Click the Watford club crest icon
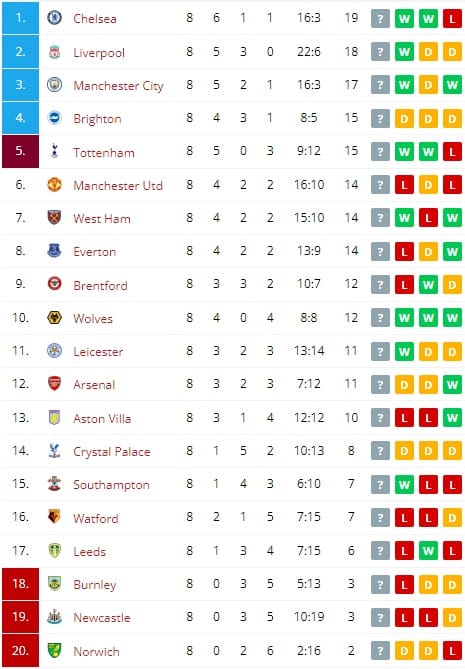Screen dimensions: 465x669 [x=54, y=517]
